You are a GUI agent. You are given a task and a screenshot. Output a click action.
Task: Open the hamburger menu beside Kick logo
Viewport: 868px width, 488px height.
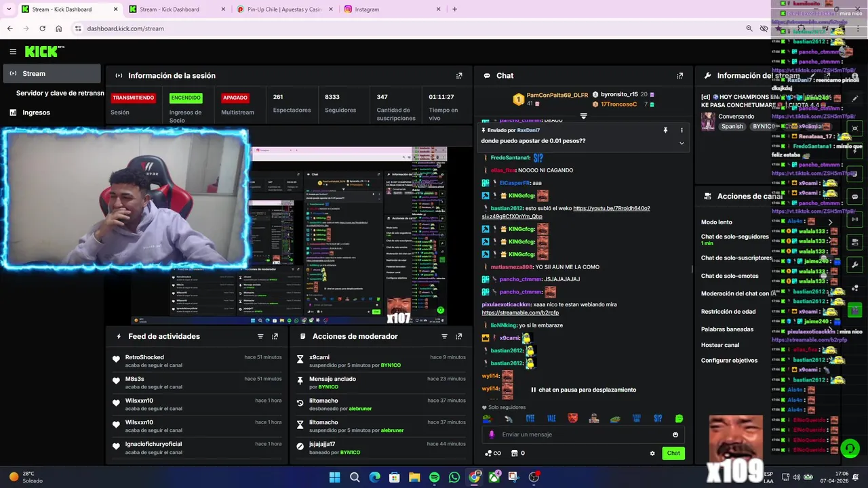point(13,52)
